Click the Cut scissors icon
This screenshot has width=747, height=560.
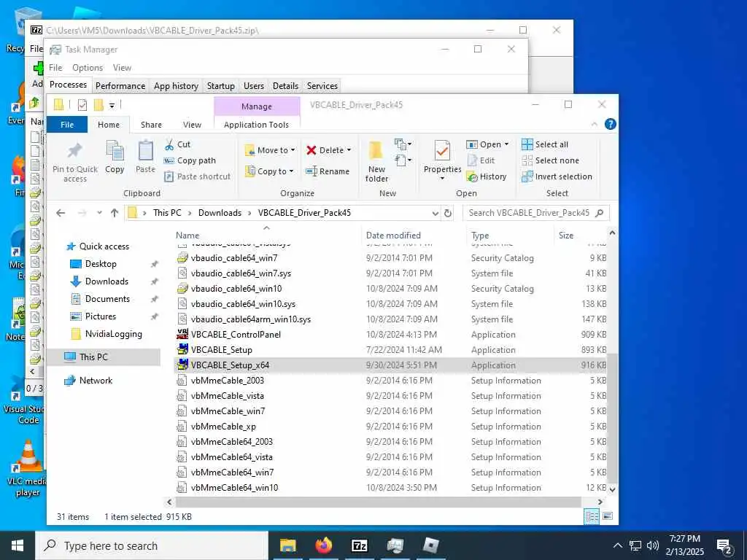[x=169, y=144]
